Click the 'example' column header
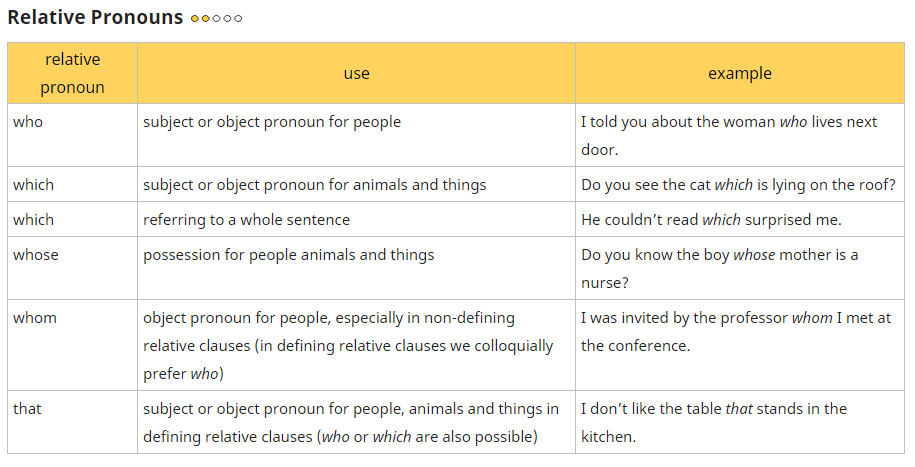The width and height of the screenshot is (915, 467). click(x=740, y=73)
